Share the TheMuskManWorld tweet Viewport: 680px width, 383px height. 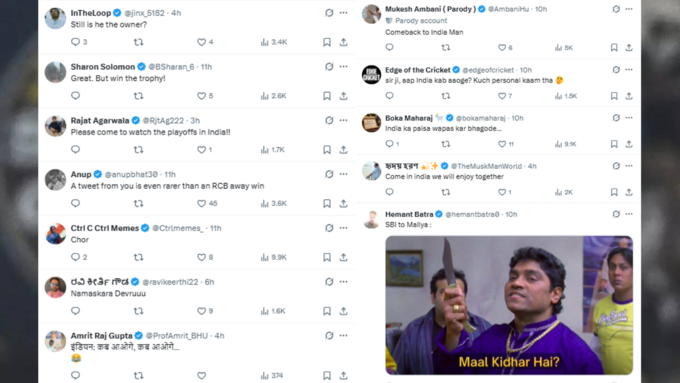pos(629,192)
